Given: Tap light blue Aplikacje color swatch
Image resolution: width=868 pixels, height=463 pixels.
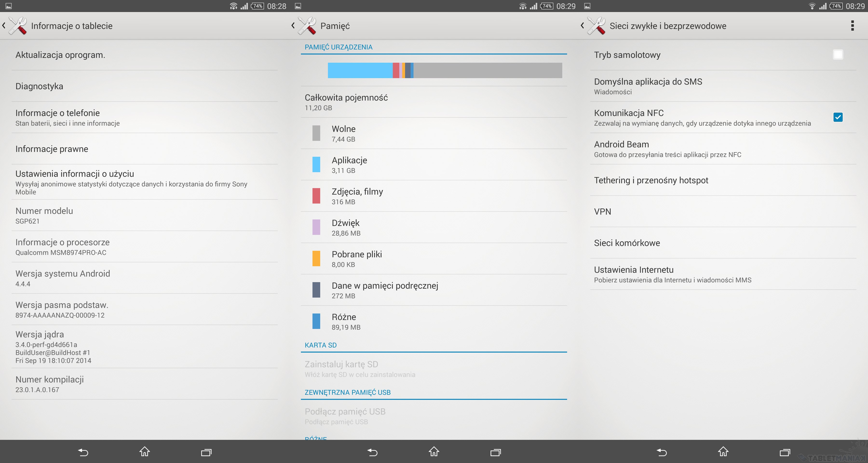Looking at the screenshot, I should coord(316,164).
